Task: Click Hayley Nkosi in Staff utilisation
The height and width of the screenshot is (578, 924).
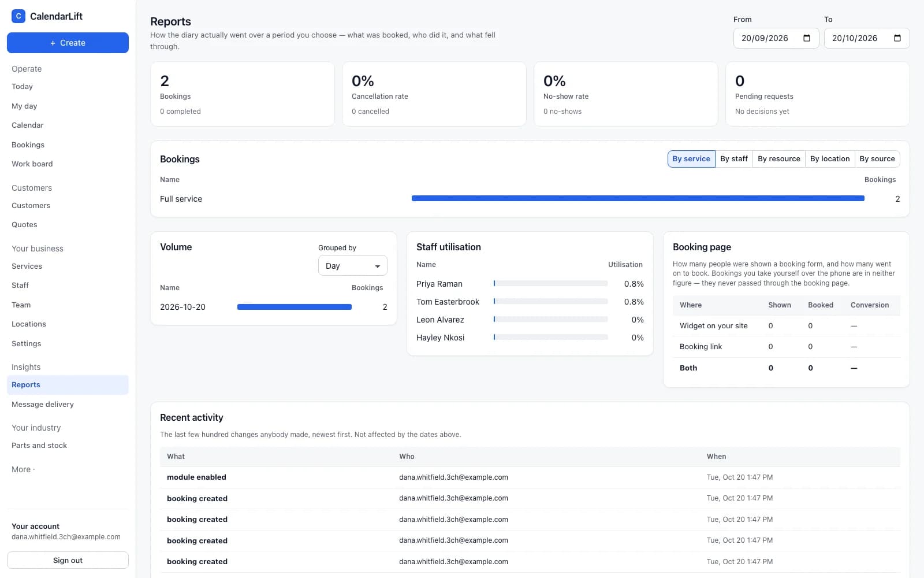Action: tap(440, 338)
